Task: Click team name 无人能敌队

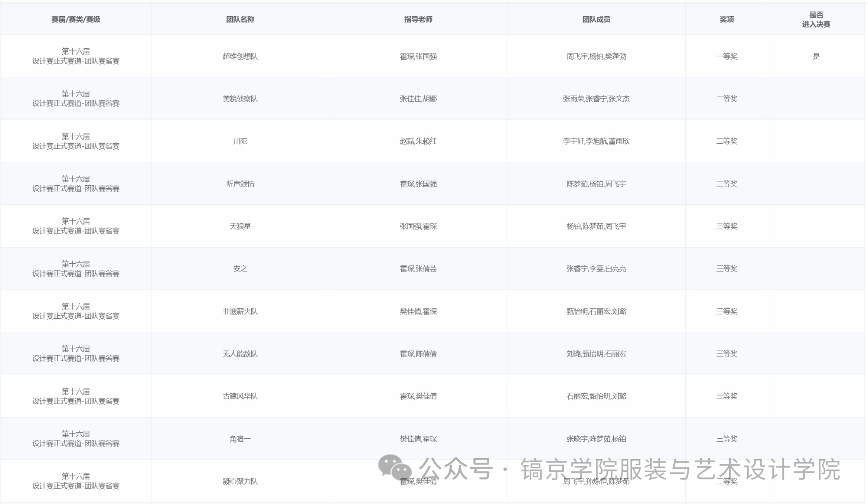Action: coord(240,354)
